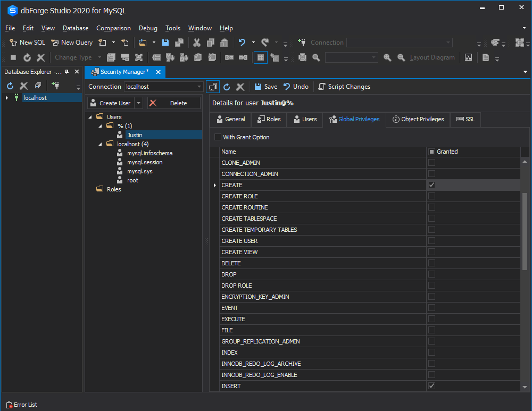Click the Create User button

pos(111,103)
